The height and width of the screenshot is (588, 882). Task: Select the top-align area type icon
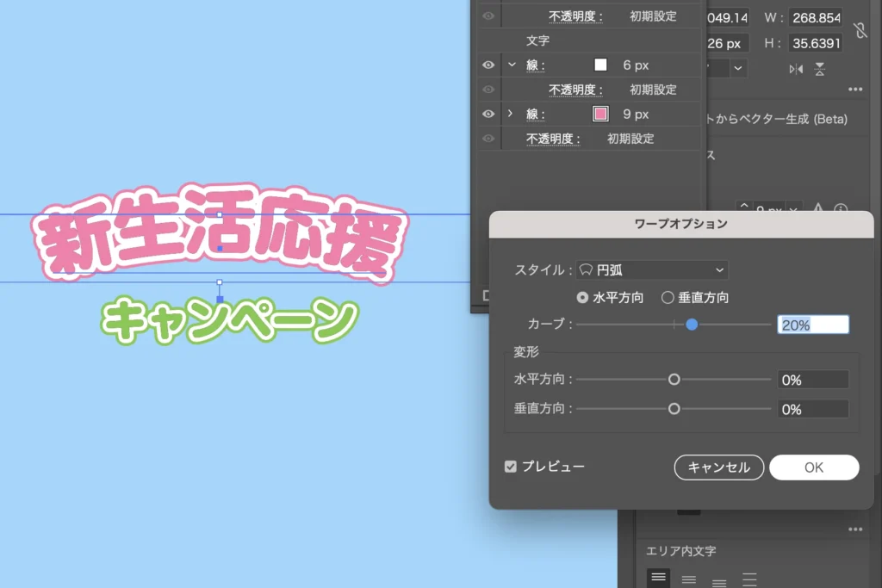click(x=658, y=578)
